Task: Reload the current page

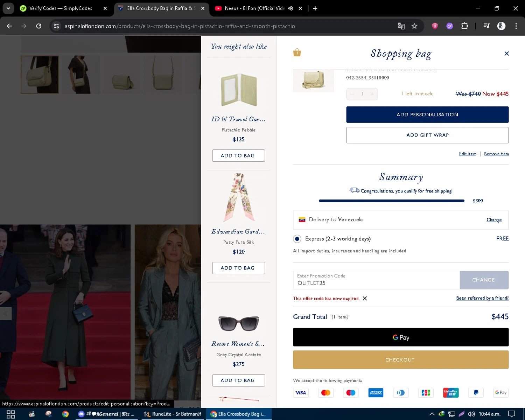Action: (x=39, y=26)
